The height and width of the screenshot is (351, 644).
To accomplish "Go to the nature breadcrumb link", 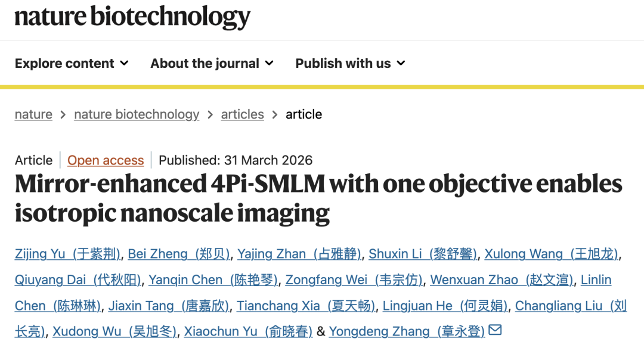I will click(33, 114).
